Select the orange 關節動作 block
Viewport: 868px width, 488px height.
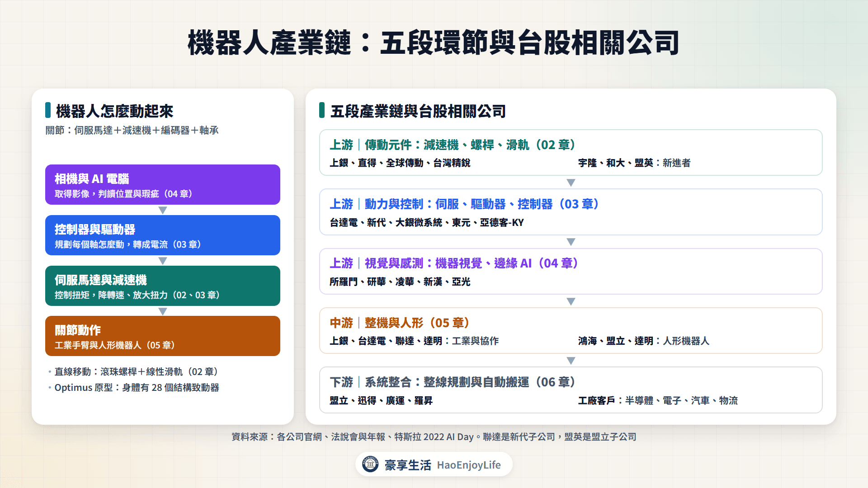(163, 336)
